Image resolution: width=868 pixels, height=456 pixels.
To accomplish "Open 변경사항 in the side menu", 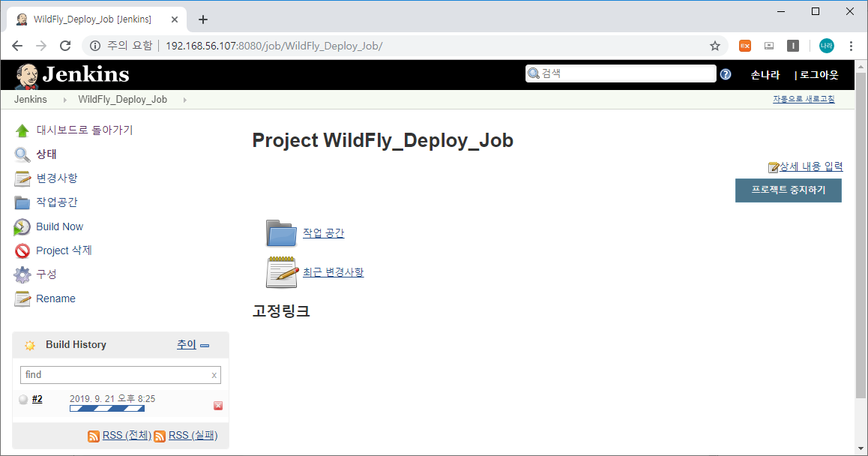I will 57,178.
